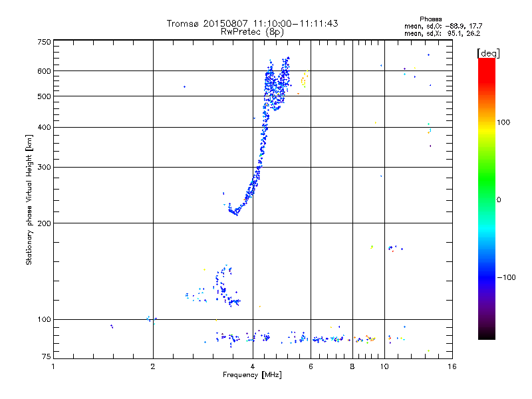This screenshot has width=532, height=399.
Task: Click the '[deg]' colorbar unit label
Action: pyautogui.click(x=488, y=53)
